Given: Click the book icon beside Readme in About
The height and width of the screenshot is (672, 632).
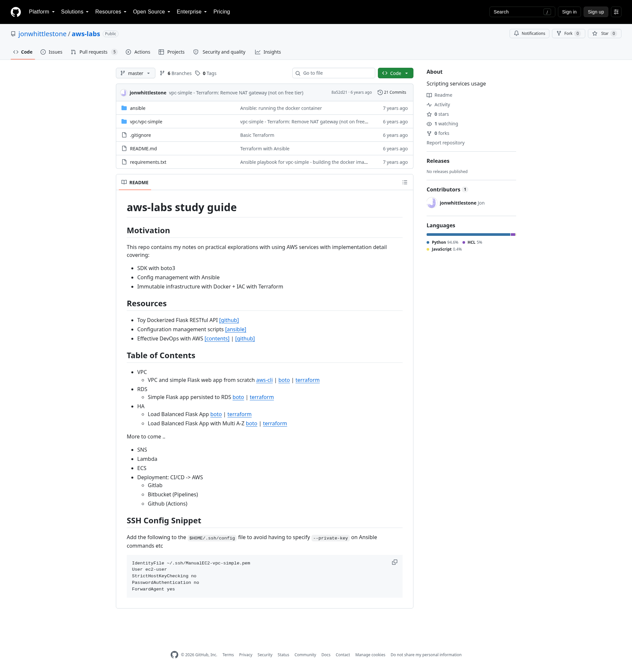Looking at the screenshot, I should click(x=429, y=95).
